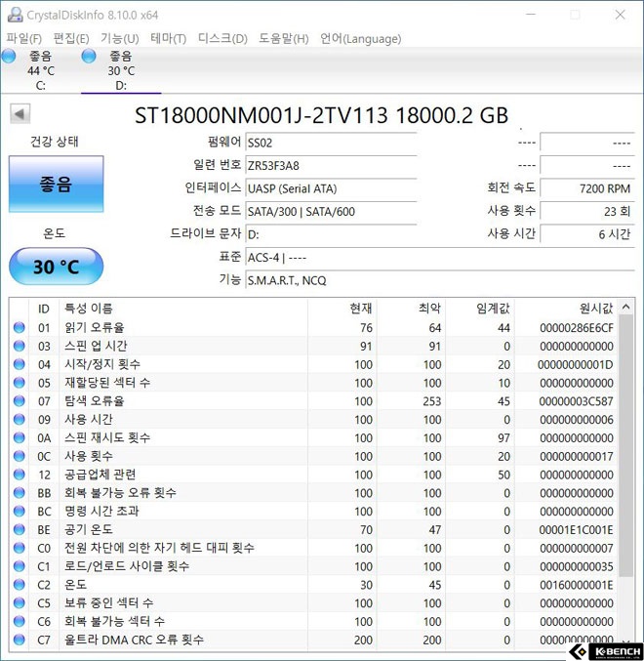Image resolution: width=644 pixels, height=661 pixels.
Task: Open the 파일(F) menu
Action: tap(24, 39)
